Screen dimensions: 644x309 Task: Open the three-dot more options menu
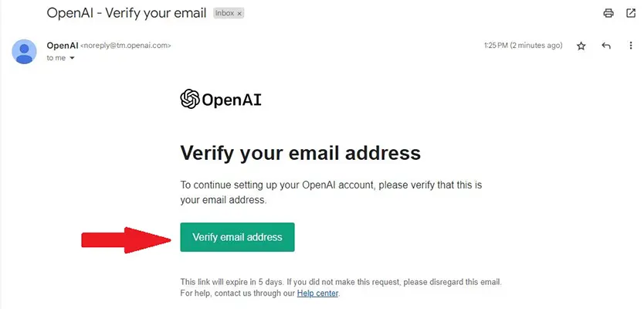(x=631, y=46)
